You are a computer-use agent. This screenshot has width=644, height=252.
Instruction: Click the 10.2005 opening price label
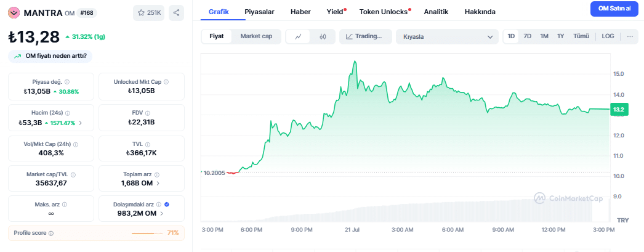(214, 173)
